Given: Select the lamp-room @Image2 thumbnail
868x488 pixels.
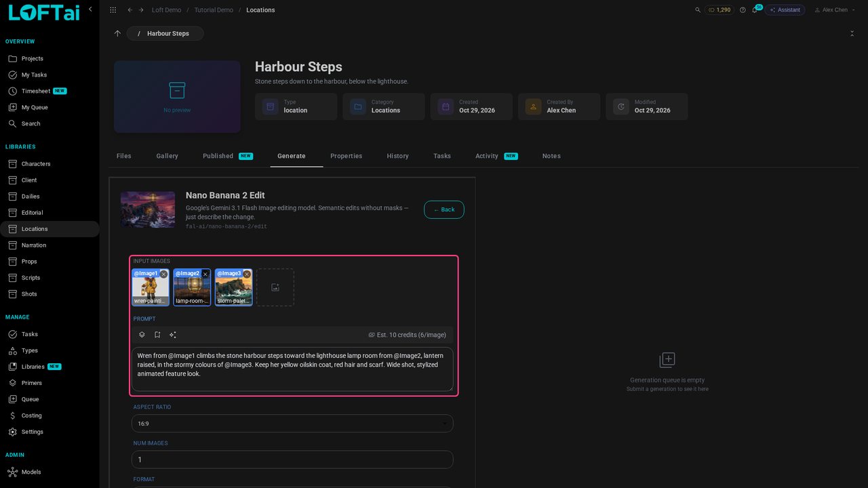Looking at the screenshot, I should pyautogui.click(x=192, y=287).
